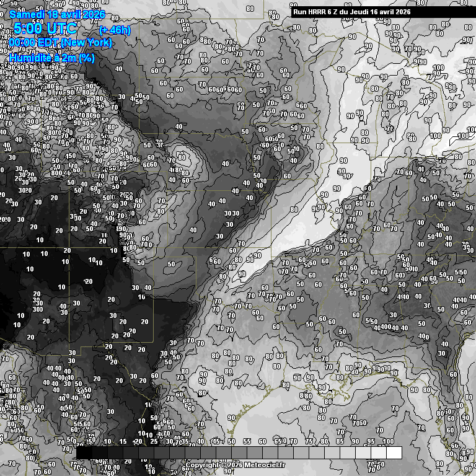Click the 50% mid-gray legend swatch
The image size is (476, 476).
click(x=239, y=452)
